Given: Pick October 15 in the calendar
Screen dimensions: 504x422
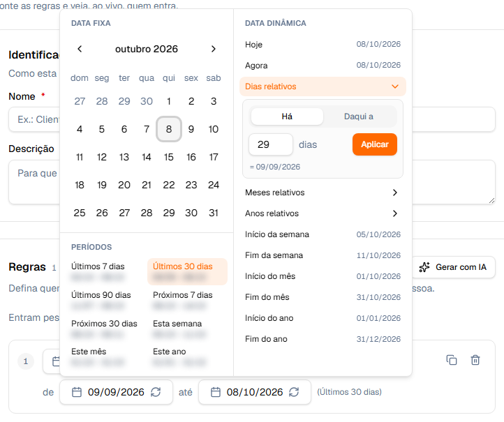Looking at the screenshot, I should (169, 157).
